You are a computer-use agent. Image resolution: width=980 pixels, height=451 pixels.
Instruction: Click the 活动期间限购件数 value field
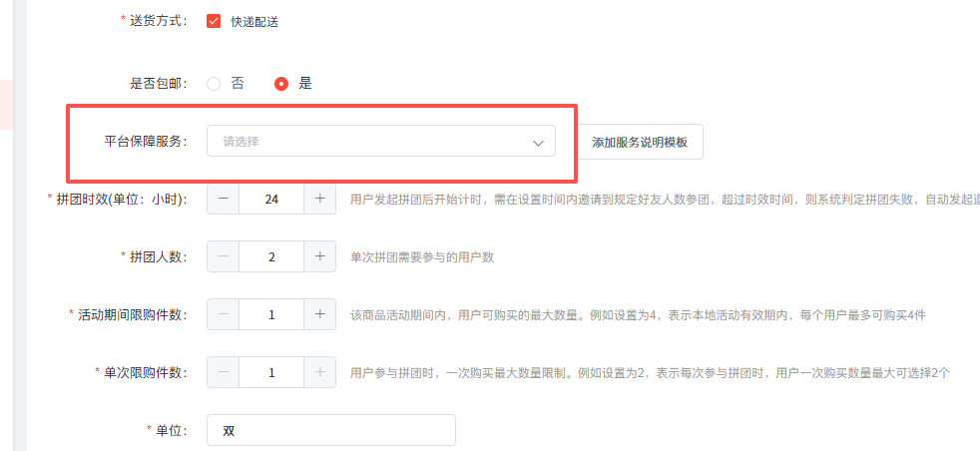pos(271,314)
